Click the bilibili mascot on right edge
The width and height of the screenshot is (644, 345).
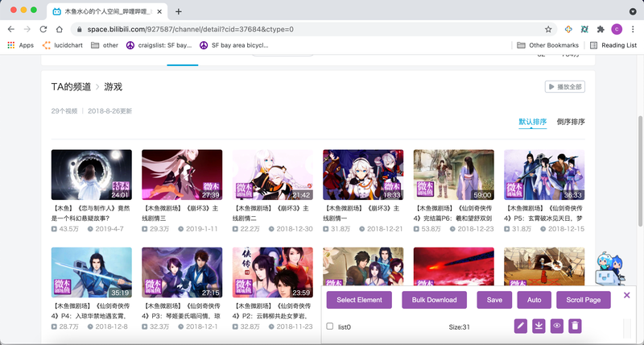(609, 268)
